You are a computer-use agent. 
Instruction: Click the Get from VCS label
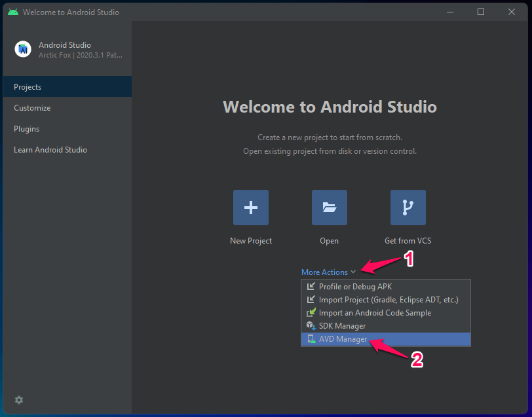(408, 241)
